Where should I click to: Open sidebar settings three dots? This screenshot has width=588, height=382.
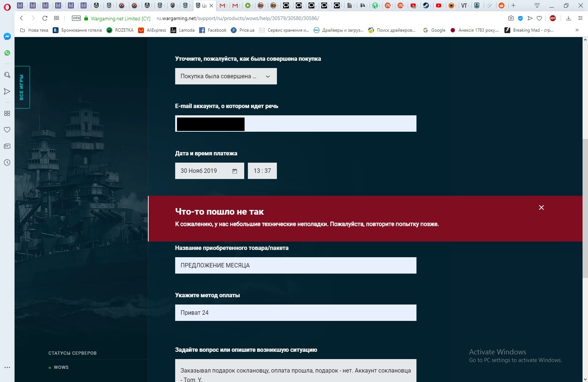click(7, 367)
